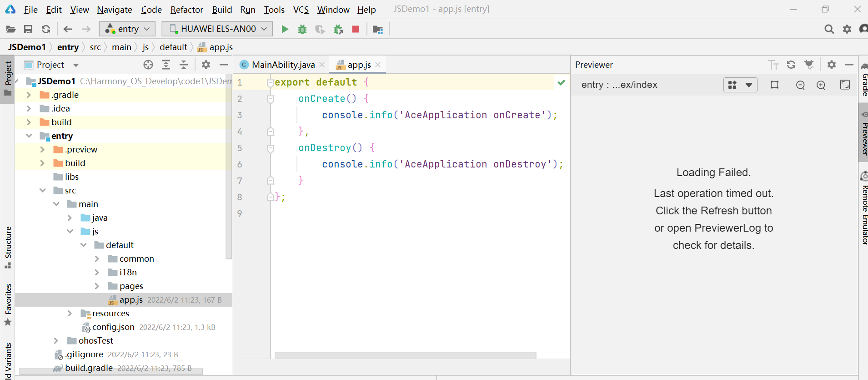Screen dimensions: 868x380
Task: Zoom out the Previewer
Action: click(801, 85)
